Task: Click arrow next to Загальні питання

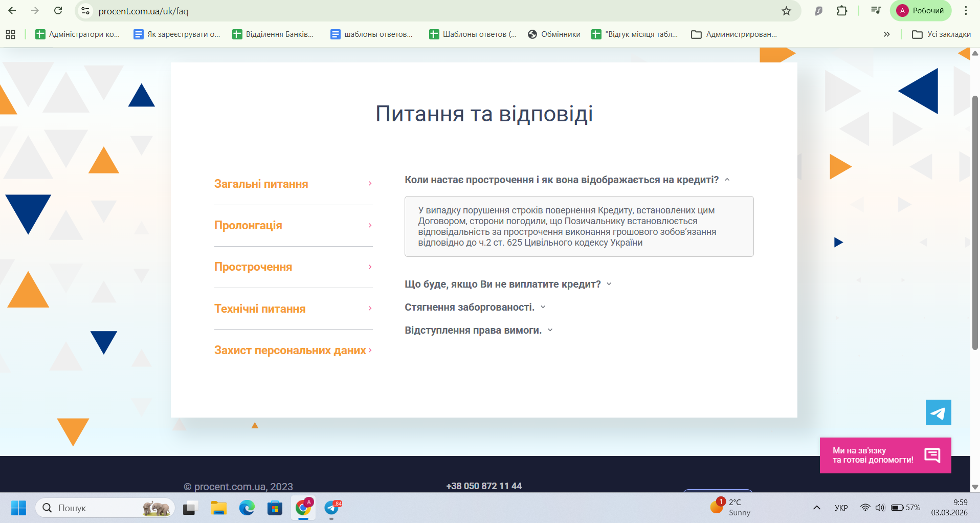Action: point(370,183)
